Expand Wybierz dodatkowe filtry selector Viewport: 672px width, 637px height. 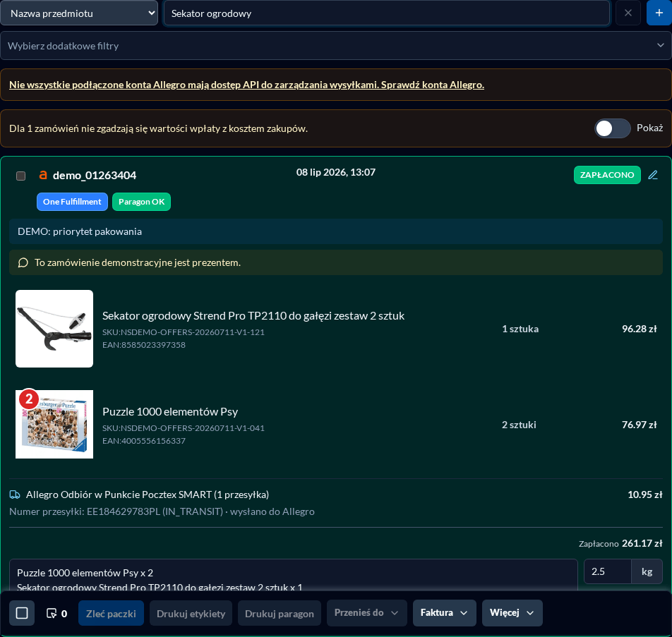(336, 45)
